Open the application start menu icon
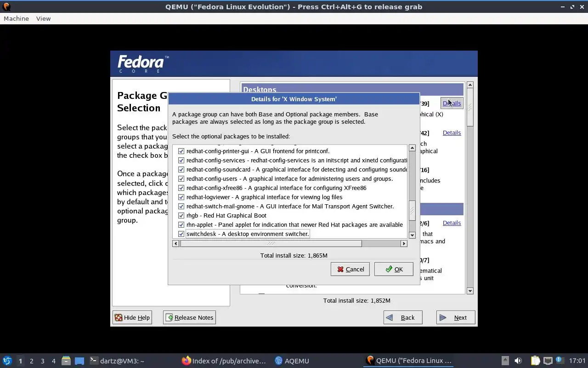The width and height of the screenshot is (588, 368). click(7, 361)
